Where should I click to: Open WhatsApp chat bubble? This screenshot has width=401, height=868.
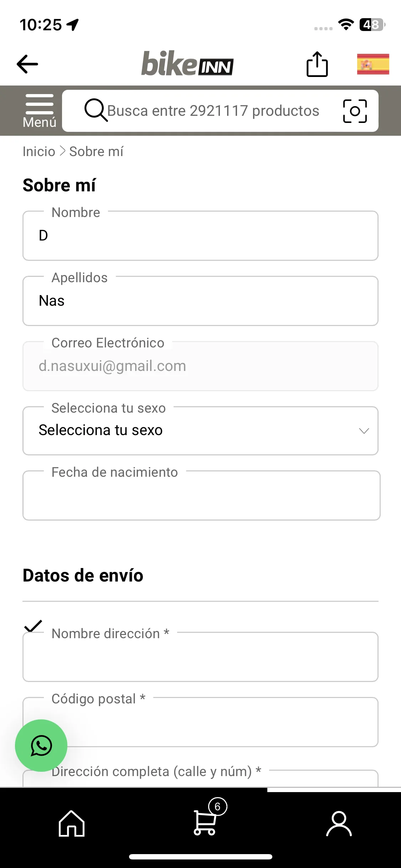[x=41, y=745]
